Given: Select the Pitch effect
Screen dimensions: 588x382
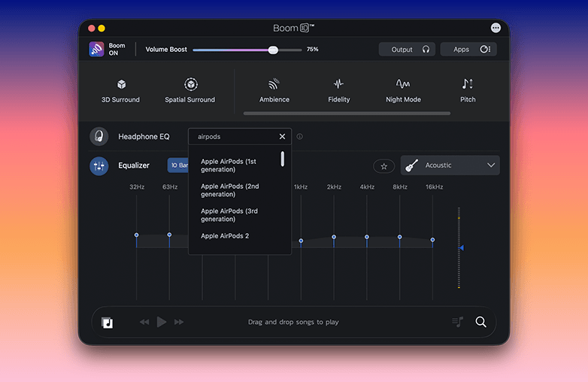Looking at the screenshot, I should coord(468,91).
